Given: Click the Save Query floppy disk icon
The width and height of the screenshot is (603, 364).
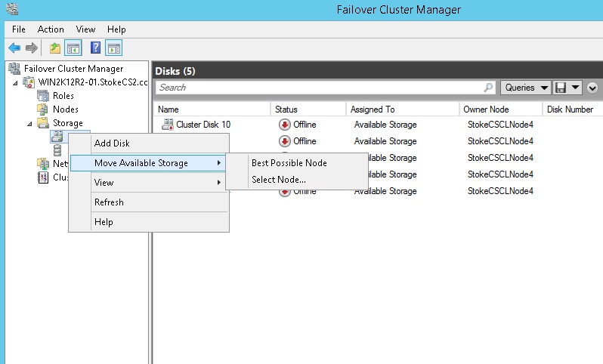Looking at the screenshot, I should point(561,88).
